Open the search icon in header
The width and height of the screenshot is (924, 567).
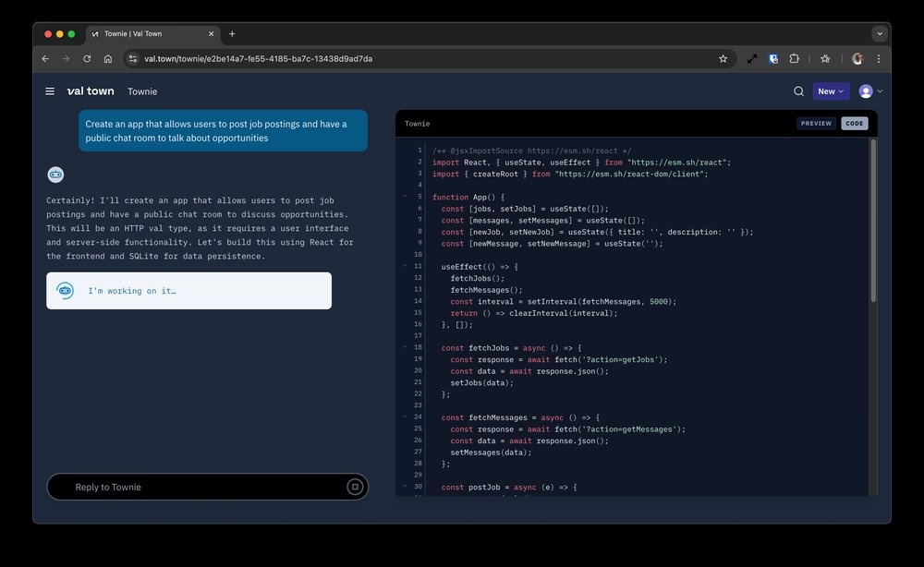[x=798, y=91]
